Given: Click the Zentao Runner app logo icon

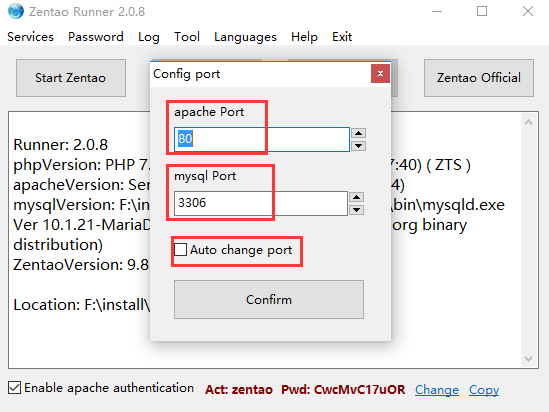Looking at the screenshot, I should coord(16,11).
